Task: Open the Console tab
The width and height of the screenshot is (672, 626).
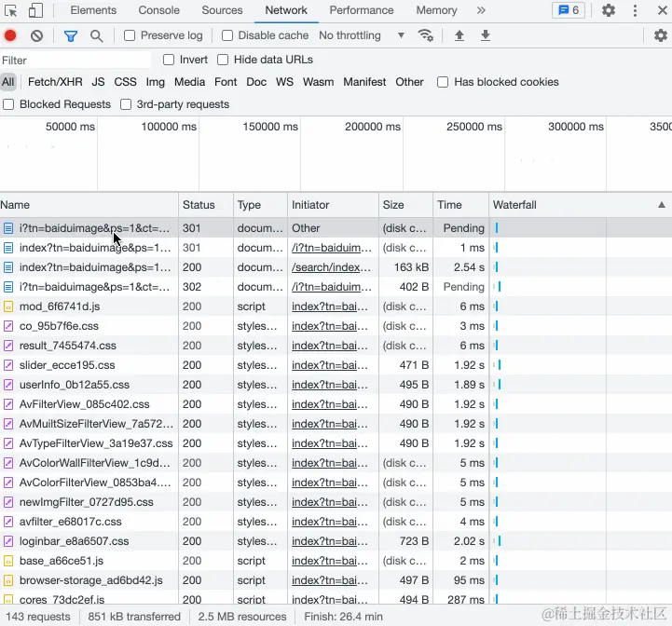Action: click(158, 10)
